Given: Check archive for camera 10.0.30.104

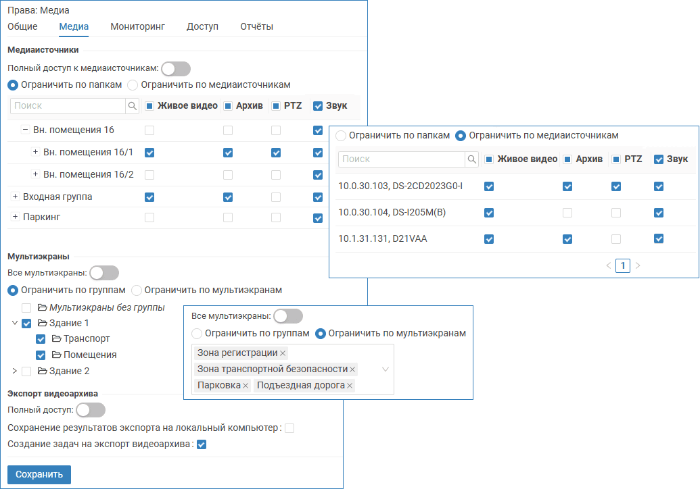Looking at the screenshot, I should (567, 213).
